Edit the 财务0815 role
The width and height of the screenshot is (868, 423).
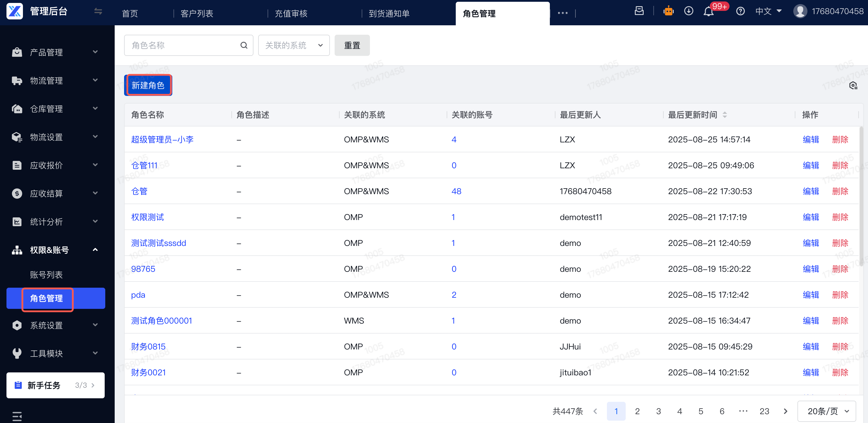(811, 347)
